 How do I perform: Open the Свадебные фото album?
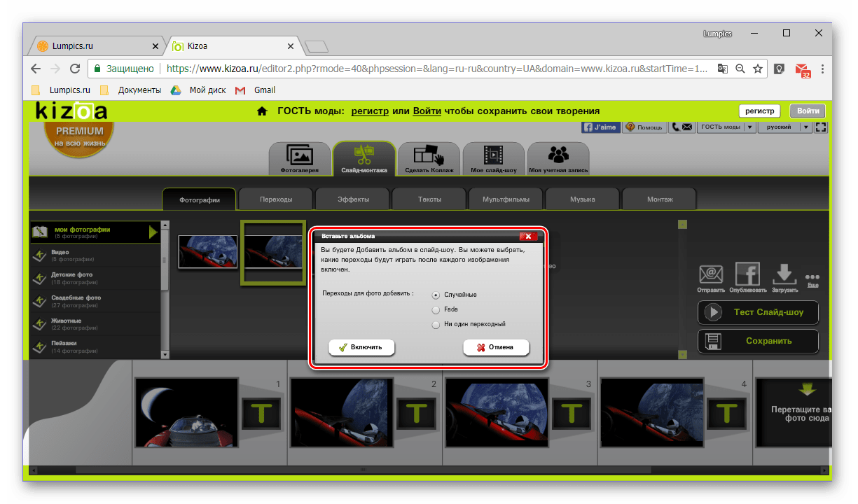tap(95, 301)
